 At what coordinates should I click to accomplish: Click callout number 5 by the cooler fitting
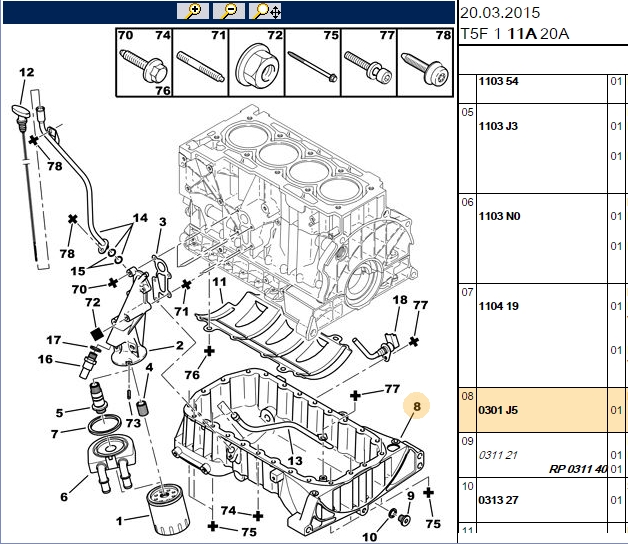(x=59, y=413)
